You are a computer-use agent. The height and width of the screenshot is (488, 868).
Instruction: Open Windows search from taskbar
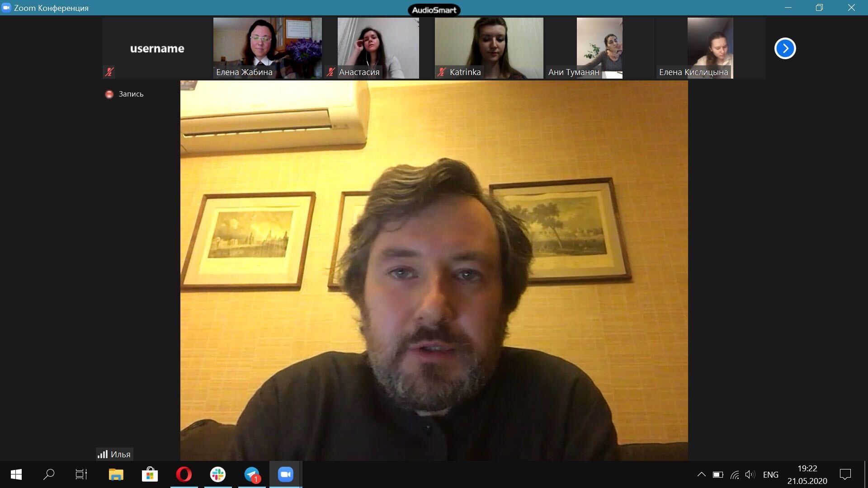49,474
